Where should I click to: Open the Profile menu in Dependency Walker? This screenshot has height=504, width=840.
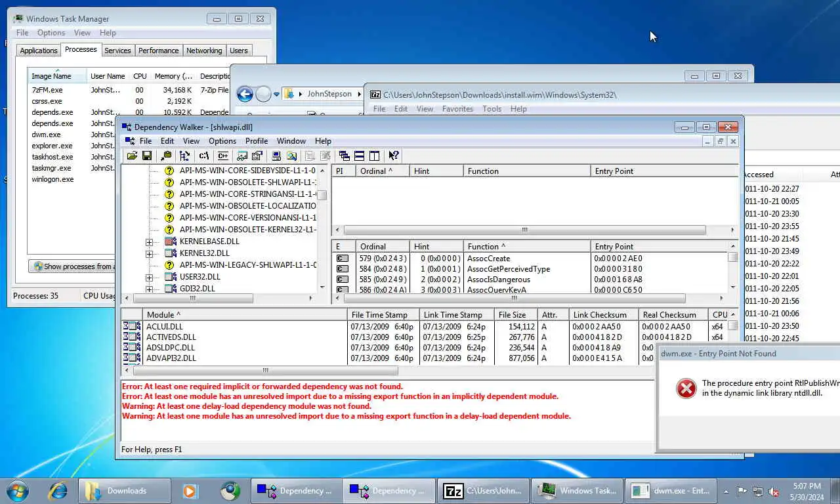tap(257, 141)
